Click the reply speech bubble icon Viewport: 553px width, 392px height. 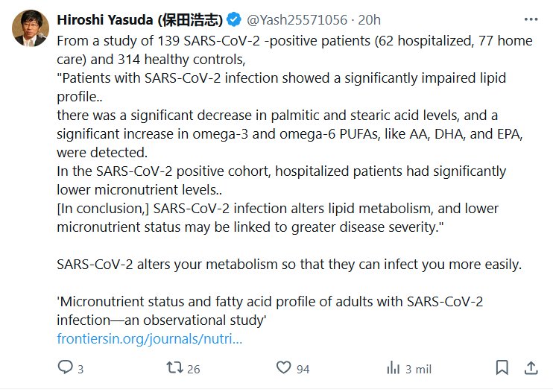tap(66, 367)
